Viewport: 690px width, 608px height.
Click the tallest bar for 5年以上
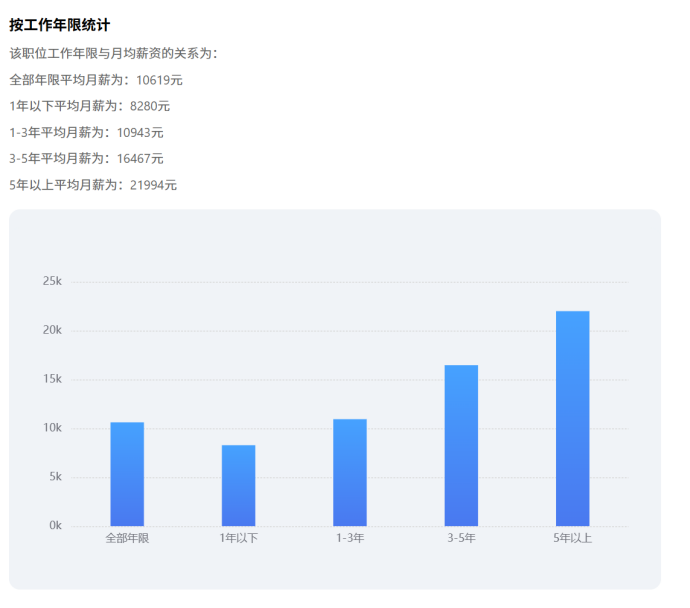pyautogui.click(x=572, y=419)
